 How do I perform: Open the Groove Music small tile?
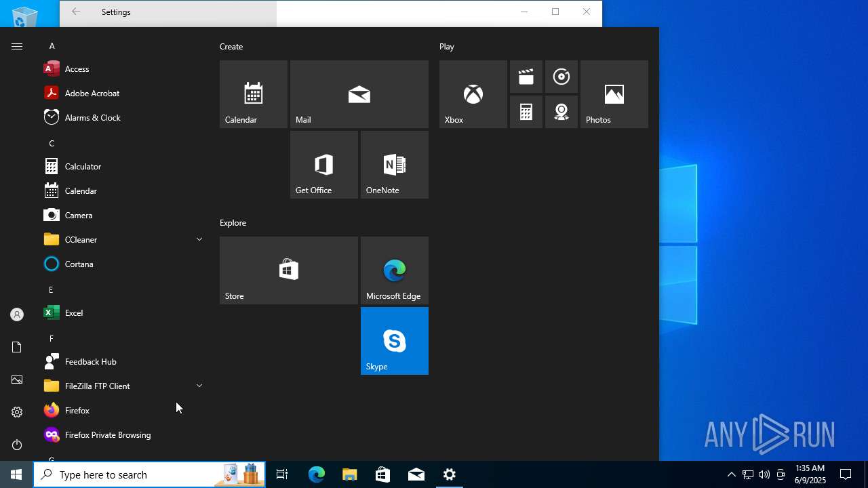coord(561,77)
